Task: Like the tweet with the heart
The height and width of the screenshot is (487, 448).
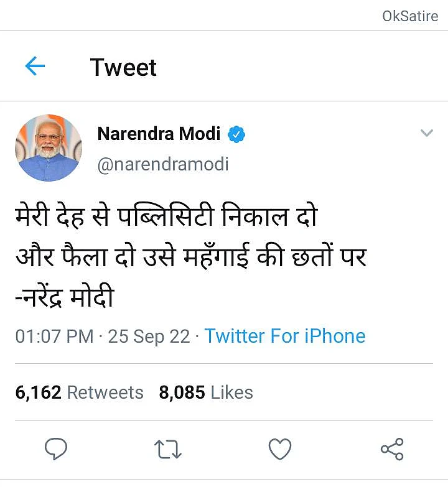Action: 280,448
